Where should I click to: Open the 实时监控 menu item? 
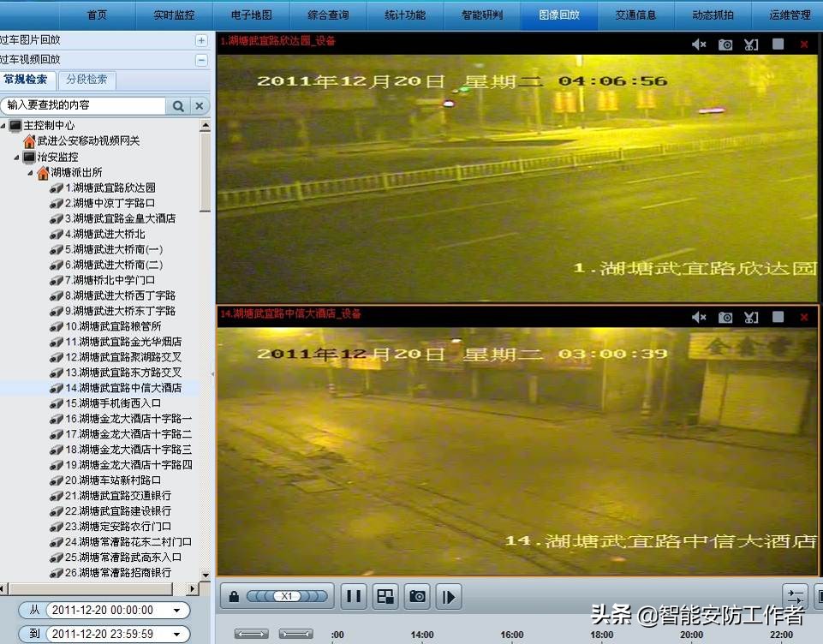pyautogui.click(x=173, y=15)
